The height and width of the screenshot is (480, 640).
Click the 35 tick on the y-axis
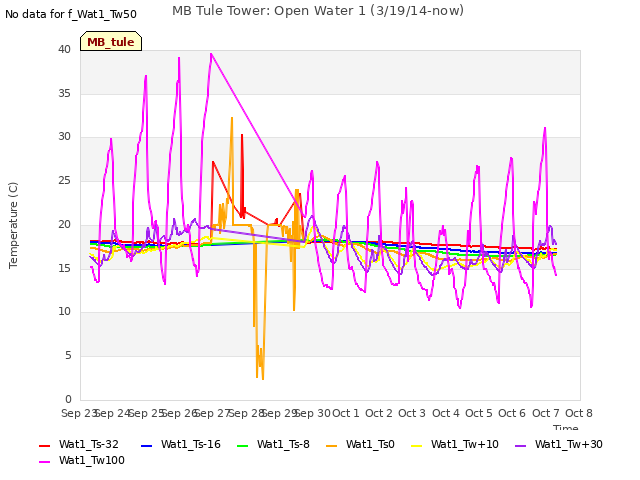(64, 93)
